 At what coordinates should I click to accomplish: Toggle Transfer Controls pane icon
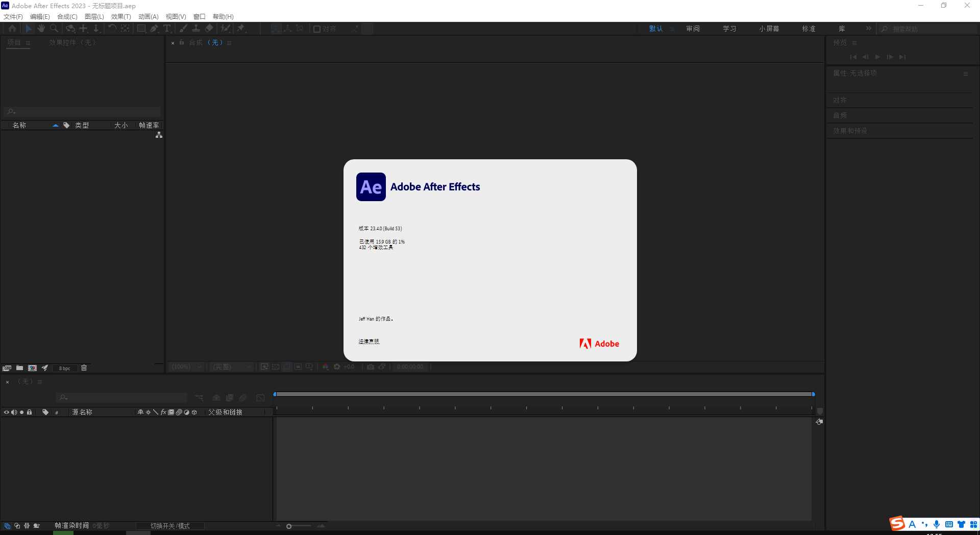[x=17, y=526]
